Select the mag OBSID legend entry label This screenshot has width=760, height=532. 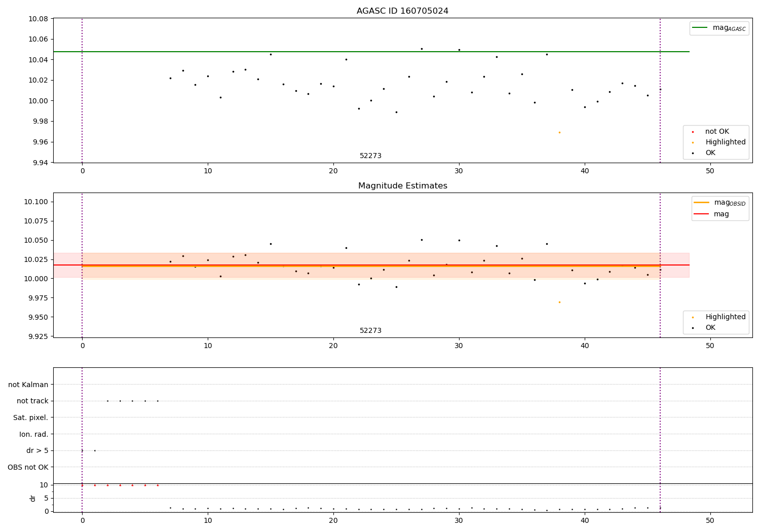coord(730,203)
